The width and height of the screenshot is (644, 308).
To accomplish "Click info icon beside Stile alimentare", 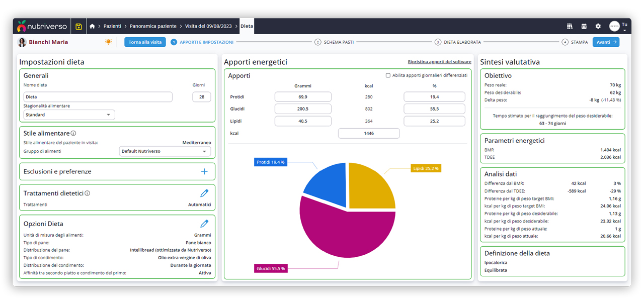I will (x=73, y=134).
